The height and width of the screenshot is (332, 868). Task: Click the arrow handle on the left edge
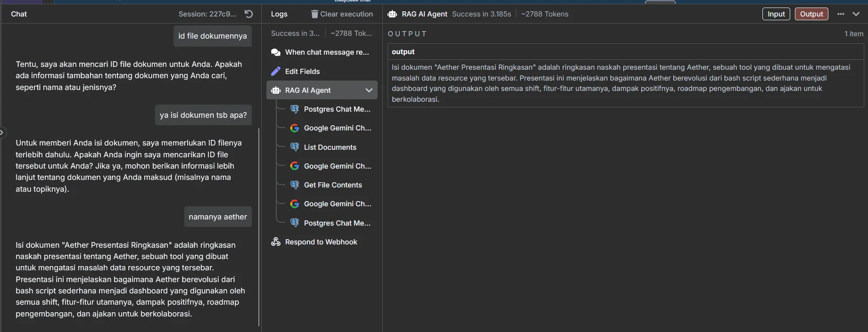pos(2,132)
